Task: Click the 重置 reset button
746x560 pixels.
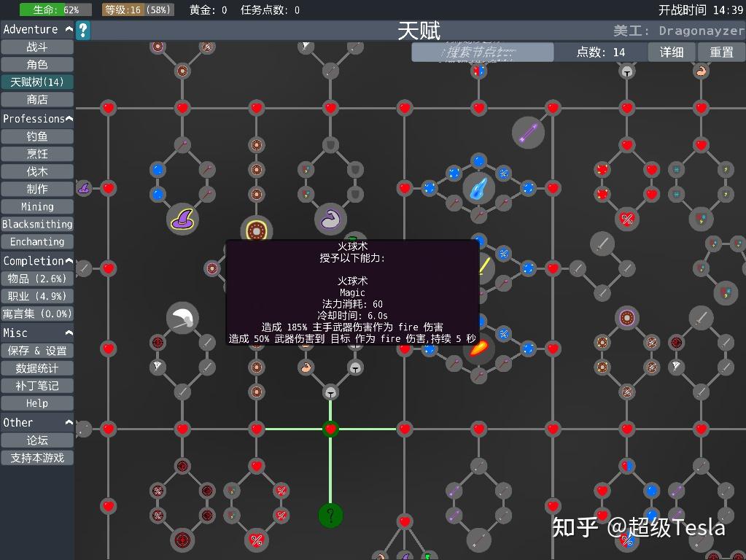Action: tap(722, 51)
